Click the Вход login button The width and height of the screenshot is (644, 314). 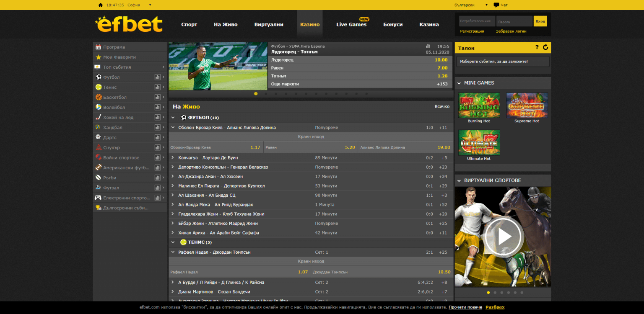click(540, 21)
